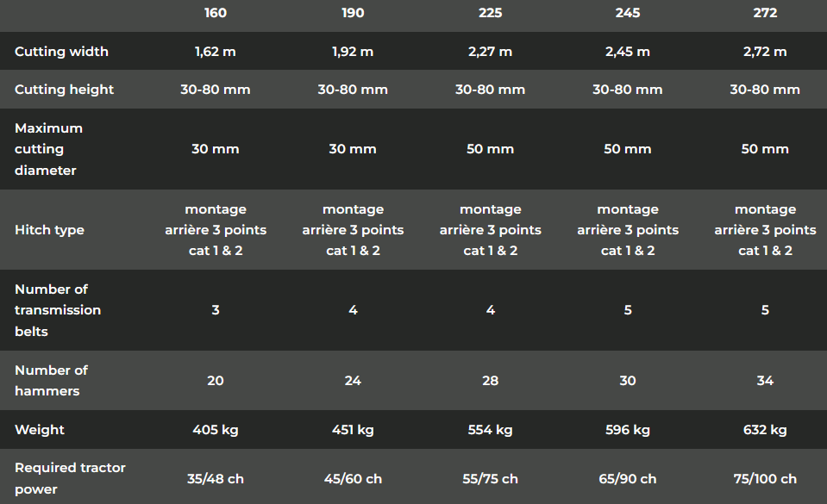Viewport: 827px width, 504px height.
Task: Select the 65/90 ch tractor power cell
Action: pyautogui.click(x=628, y=479)
